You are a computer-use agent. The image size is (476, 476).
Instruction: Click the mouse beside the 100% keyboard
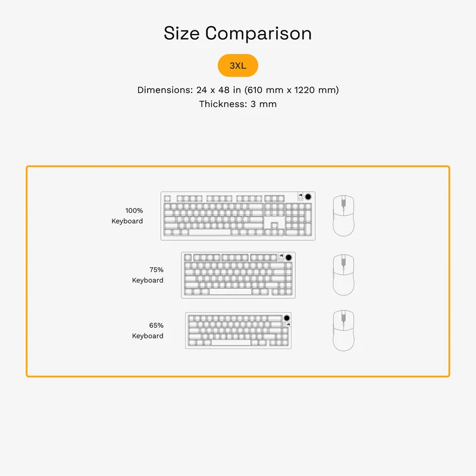click(x=343, y=215)
